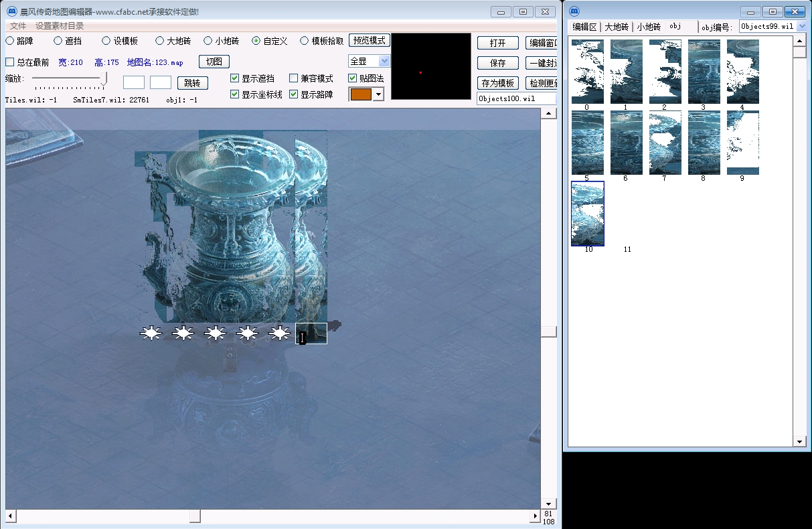The height and width of the screenshot is (529, 812).
Task: Click the 切图 button
Action: (x=214, y=62)
